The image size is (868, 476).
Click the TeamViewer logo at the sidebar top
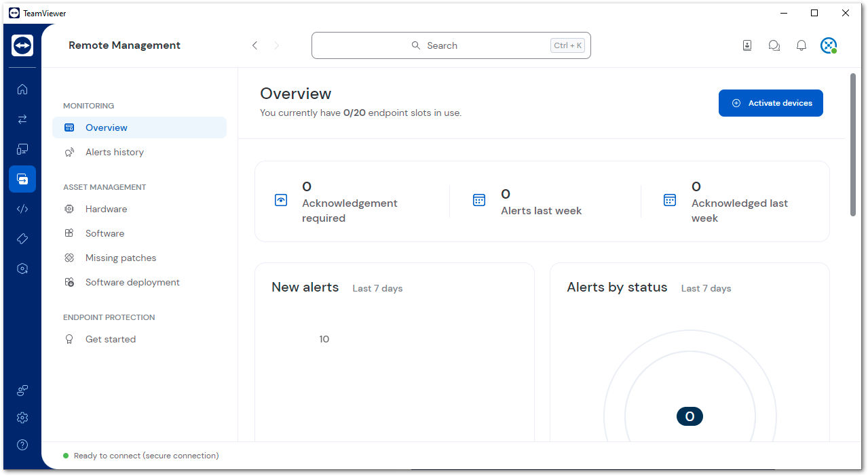[x=22, y=45]
